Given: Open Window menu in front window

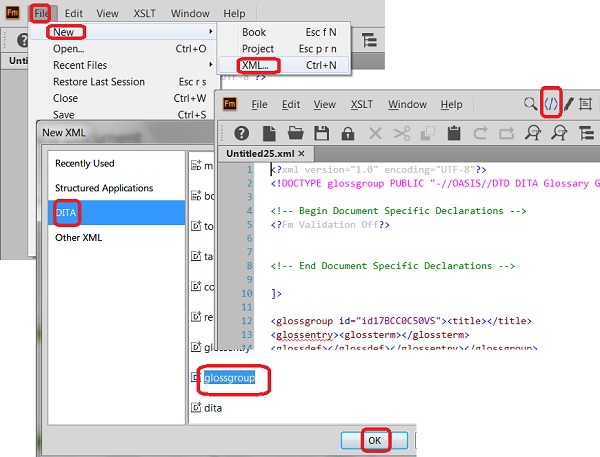Looking at the screenshot, I should point(407,104).
